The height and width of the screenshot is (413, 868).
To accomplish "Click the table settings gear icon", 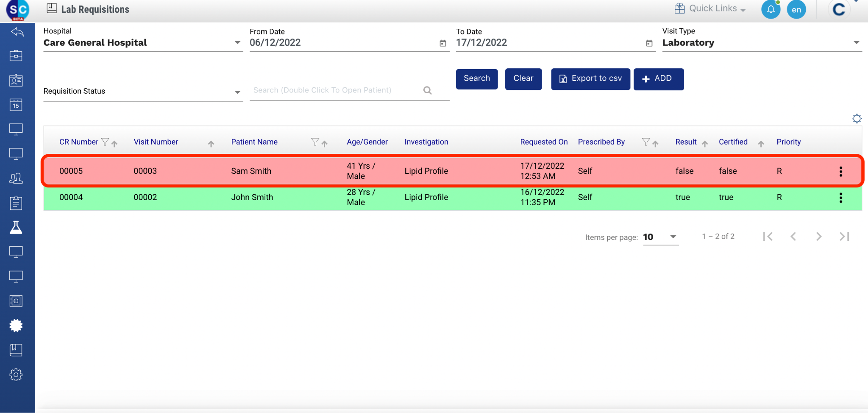I will point(857,119).
